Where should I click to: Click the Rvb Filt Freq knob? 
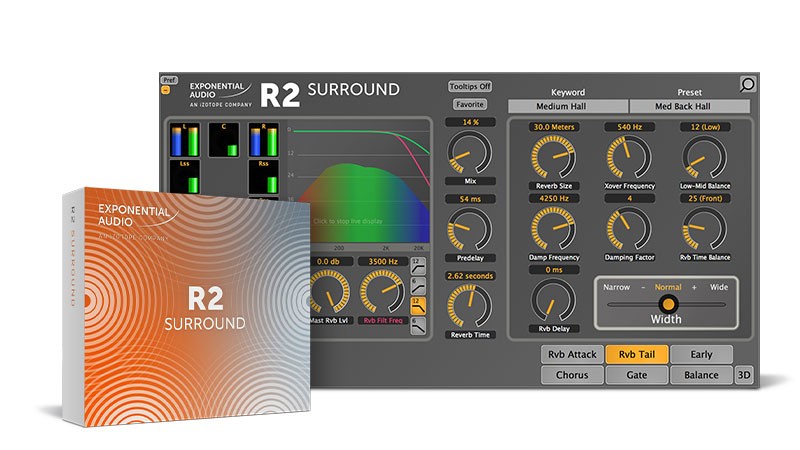[x=383, y=292]
